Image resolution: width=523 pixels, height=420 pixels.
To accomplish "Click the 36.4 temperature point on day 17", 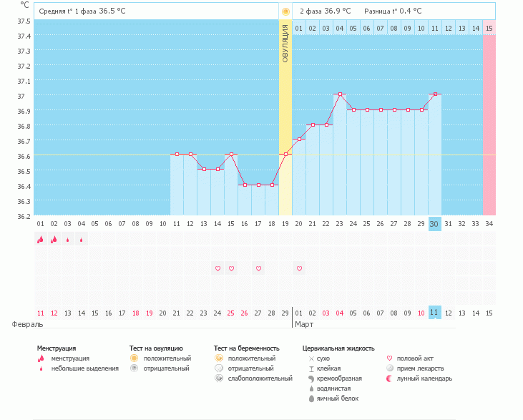I will (x=258, y=185).
